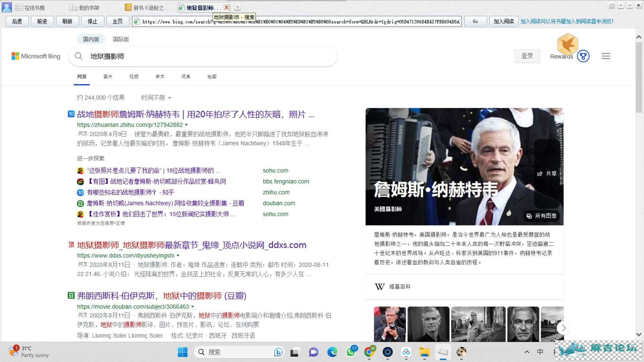Click the 前进 forward button

pos(42,21)
